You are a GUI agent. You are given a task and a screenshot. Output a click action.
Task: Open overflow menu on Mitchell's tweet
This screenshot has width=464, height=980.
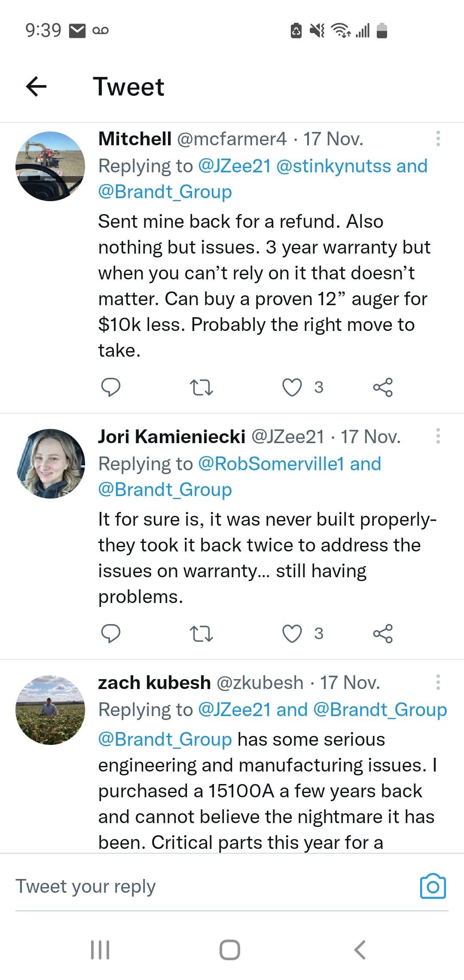tap(438, 138)
